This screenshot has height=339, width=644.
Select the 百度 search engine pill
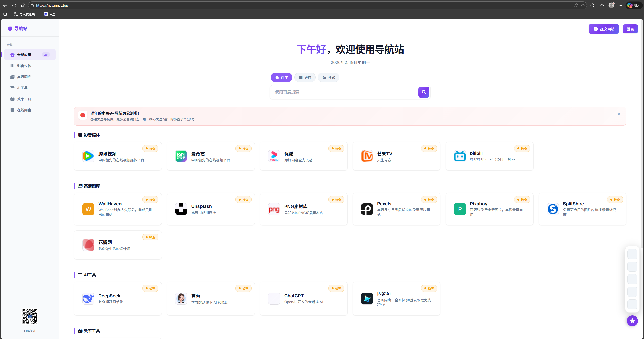281,77
